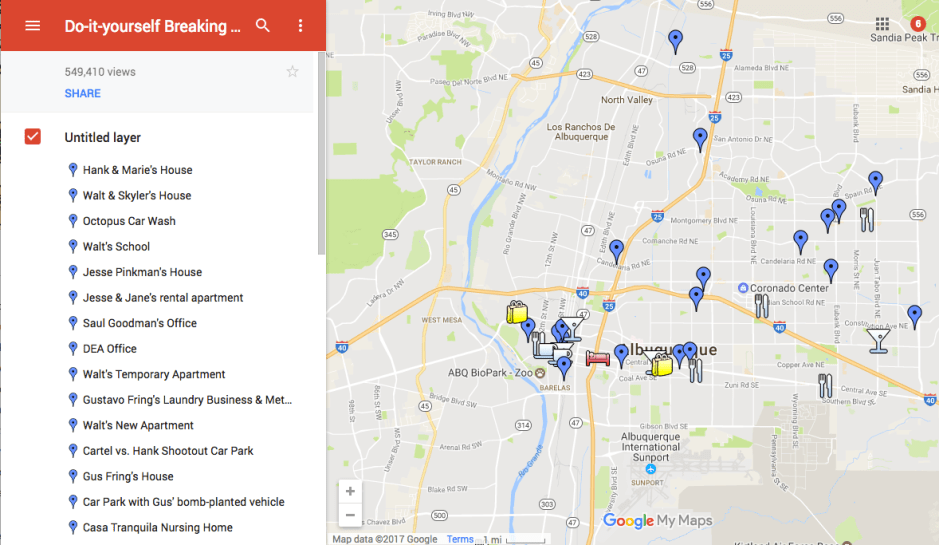Open the hamburger menu in the header
939x545 pixels.
(32, 26)
